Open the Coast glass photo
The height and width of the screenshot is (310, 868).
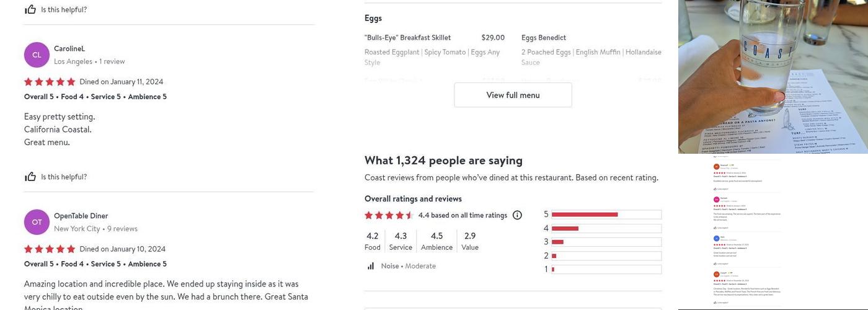[x=773, y=76]
